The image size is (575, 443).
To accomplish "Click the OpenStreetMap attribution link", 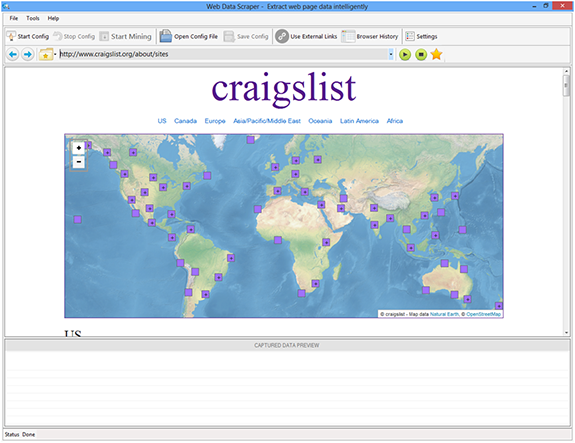I will [483, 314].
